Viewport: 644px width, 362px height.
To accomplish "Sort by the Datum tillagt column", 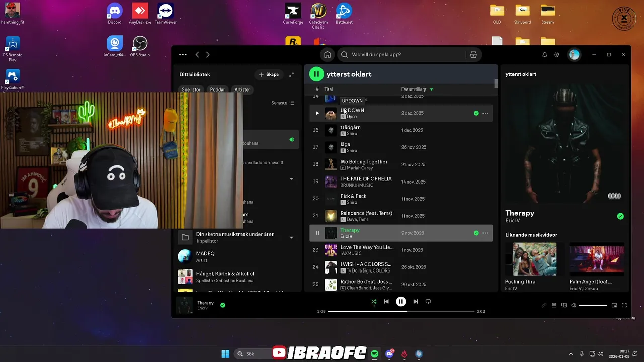I will tap(417, 89).
